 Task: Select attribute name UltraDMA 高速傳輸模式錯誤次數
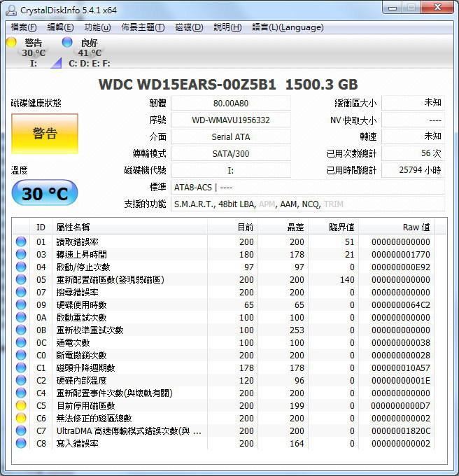pos(129,430)
